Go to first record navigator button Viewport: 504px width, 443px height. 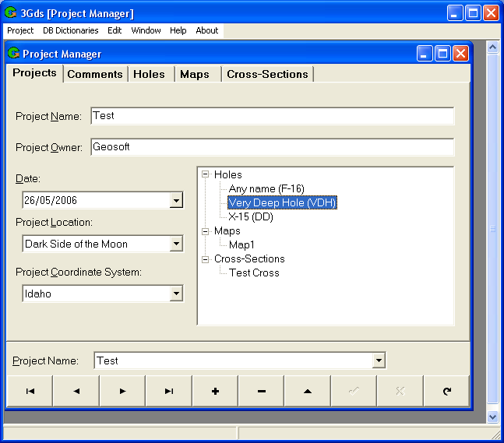(30, 391)
